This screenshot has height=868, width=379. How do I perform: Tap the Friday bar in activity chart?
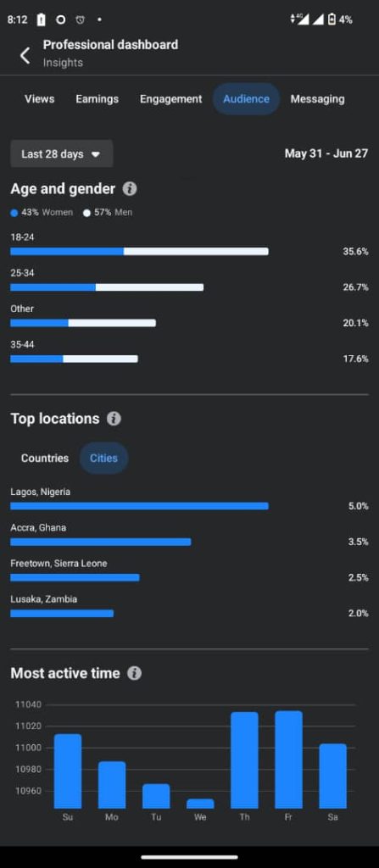click(x=288, y=759)
